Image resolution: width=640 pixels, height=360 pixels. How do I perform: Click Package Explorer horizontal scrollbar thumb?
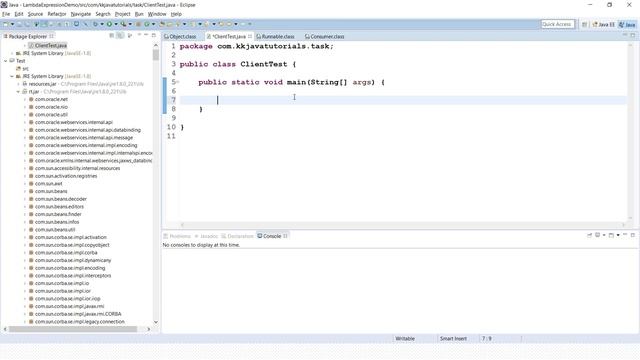73,329
